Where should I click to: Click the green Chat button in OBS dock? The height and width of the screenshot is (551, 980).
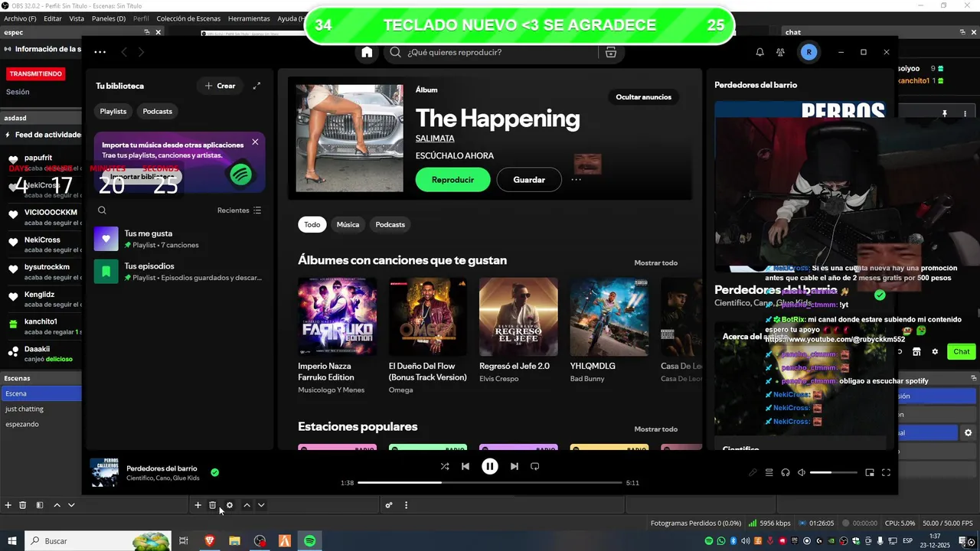pyautogui.click(x=962, y=351)
